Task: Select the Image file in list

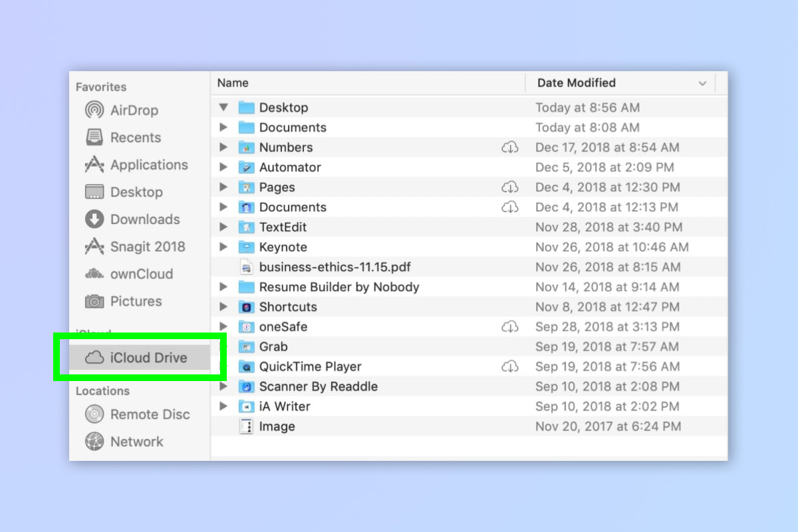Action: pyautogui.click(x=277, y=427)
